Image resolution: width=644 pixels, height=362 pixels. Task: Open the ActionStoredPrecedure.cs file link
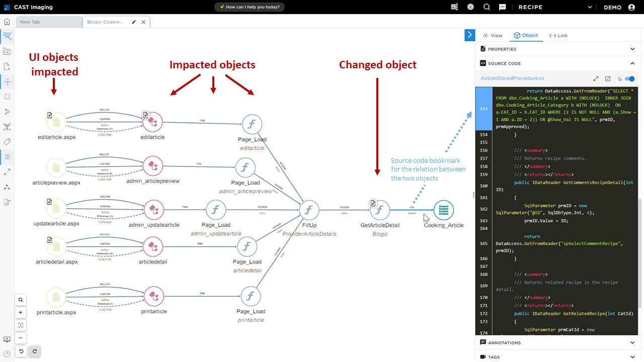(x=512, y=78)
